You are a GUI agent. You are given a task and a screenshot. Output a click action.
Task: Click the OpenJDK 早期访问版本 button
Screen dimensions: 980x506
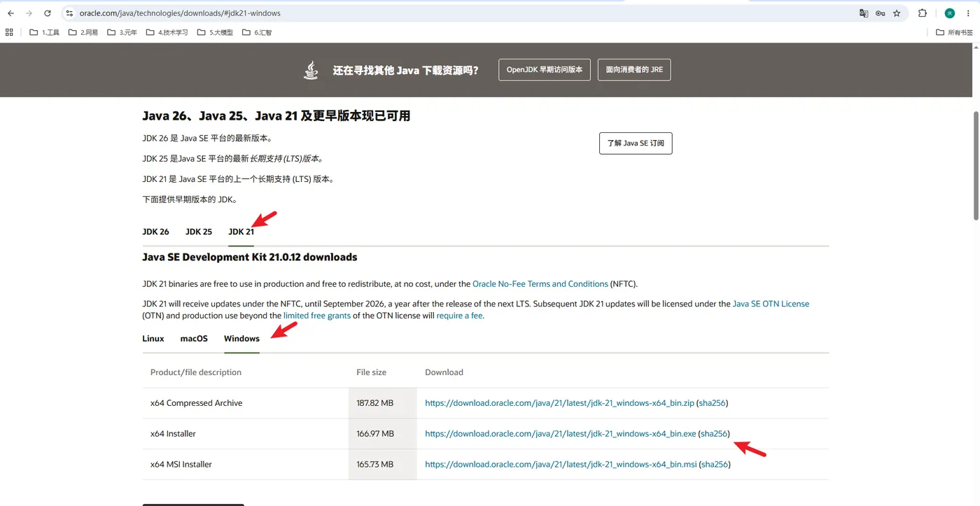click(x=545, y=70)
